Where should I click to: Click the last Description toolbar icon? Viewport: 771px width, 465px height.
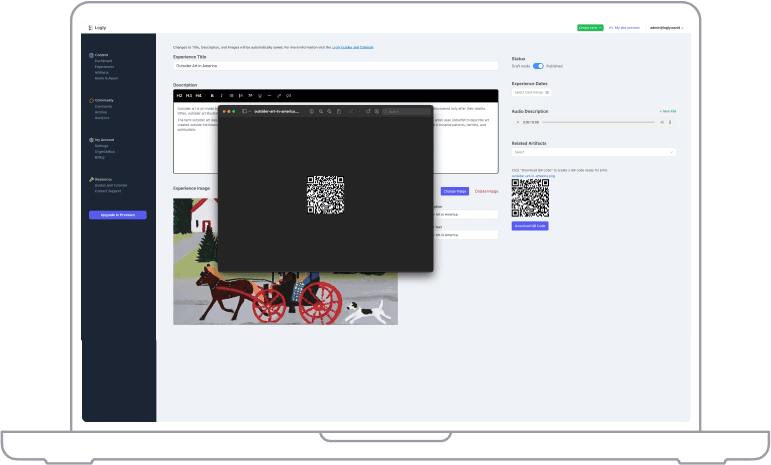pos(289,95)
